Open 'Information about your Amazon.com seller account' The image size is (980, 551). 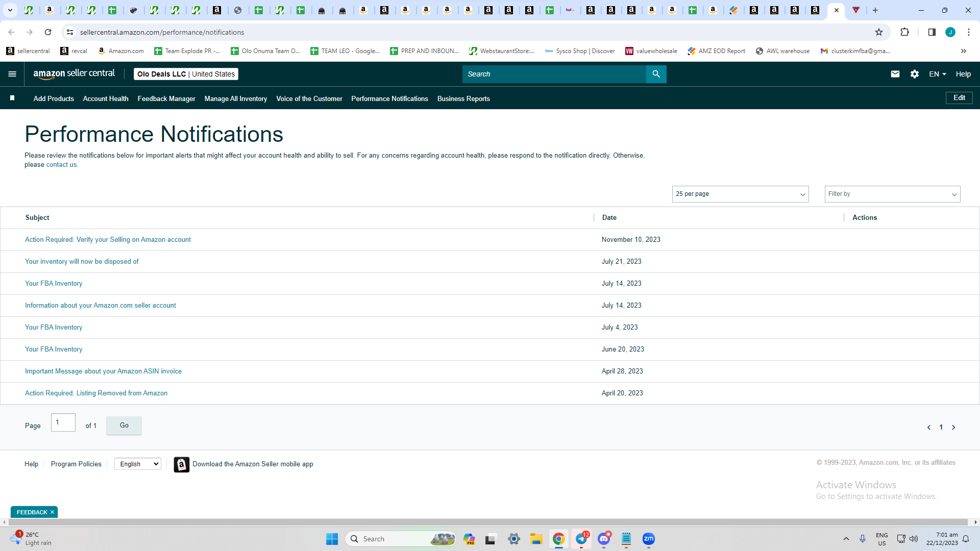tap(101, 306)
